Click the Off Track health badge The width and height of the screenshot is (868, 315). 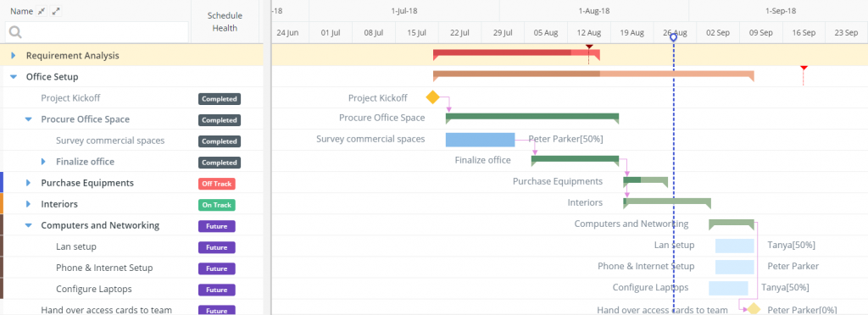pyautogui.click(x=217, y=184)
